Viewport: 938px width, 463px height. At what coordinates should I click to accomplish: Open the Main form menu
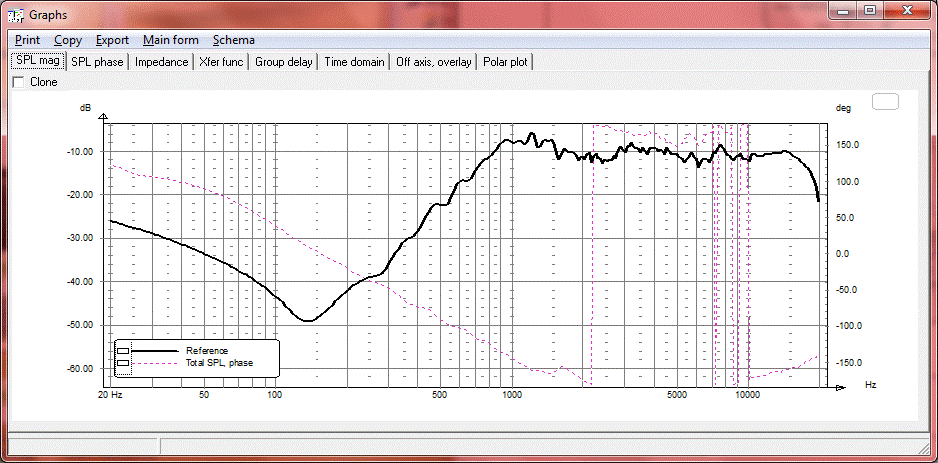tap(170, 40)
